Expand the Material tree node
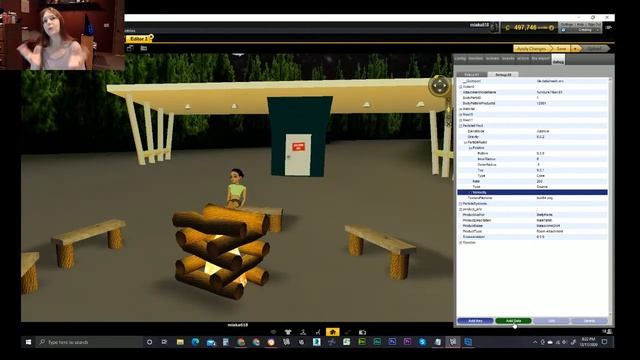The width and height of the screenshot is (640, 360). click(460, 109)
